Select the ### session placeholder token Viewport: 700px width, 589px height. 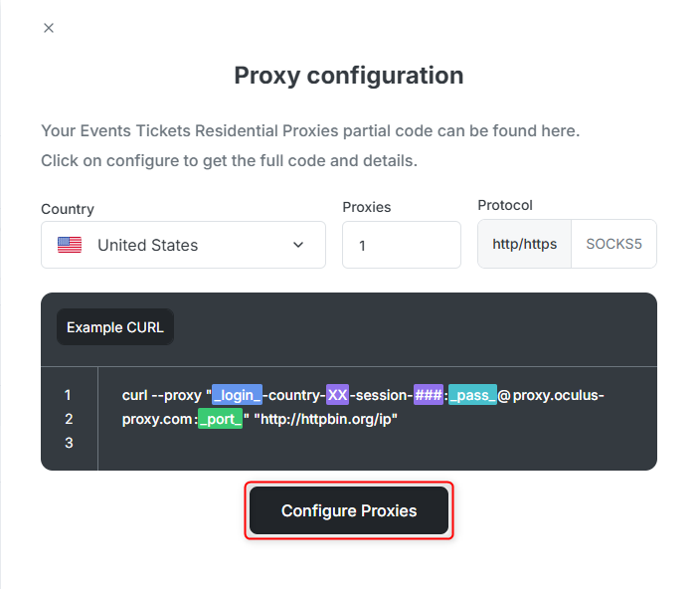pos(429,395)
